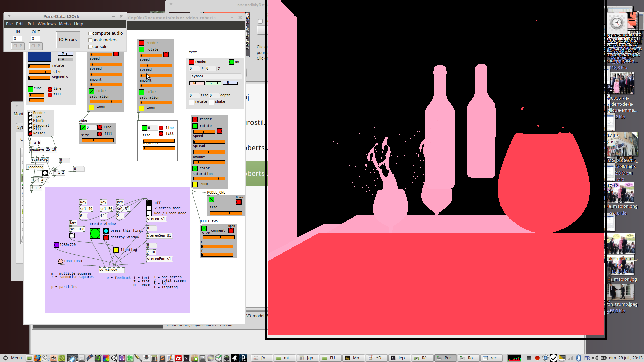Open FileZilla from the taskbar

tap(178, 358)
